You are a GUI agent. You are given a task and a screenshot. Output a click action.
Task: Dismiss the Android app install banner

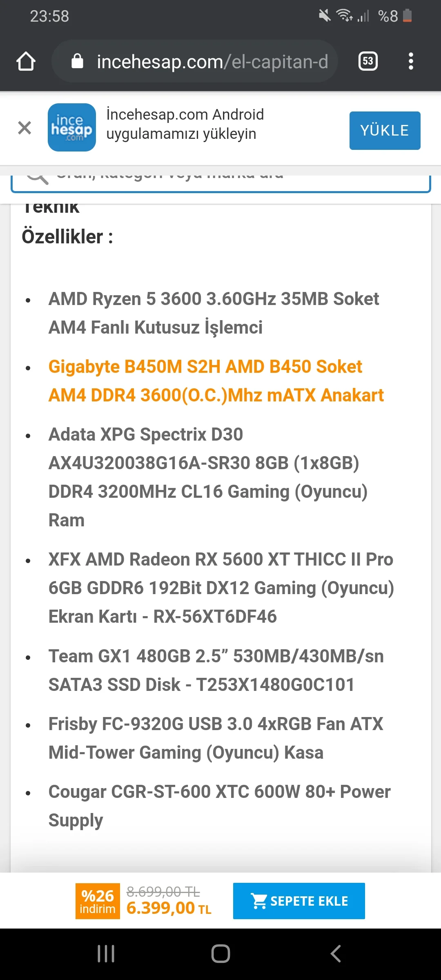(24, 127)
